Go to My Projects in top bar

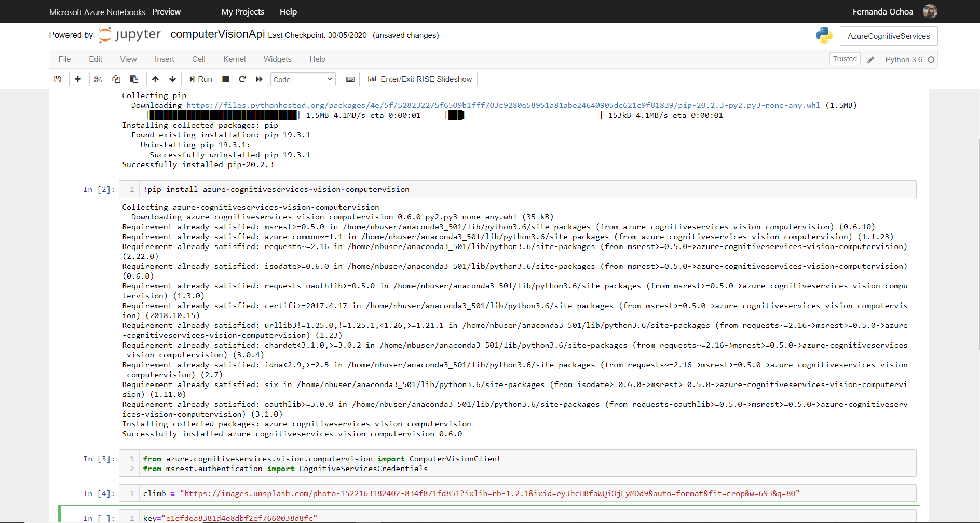(x=243, y=11)
